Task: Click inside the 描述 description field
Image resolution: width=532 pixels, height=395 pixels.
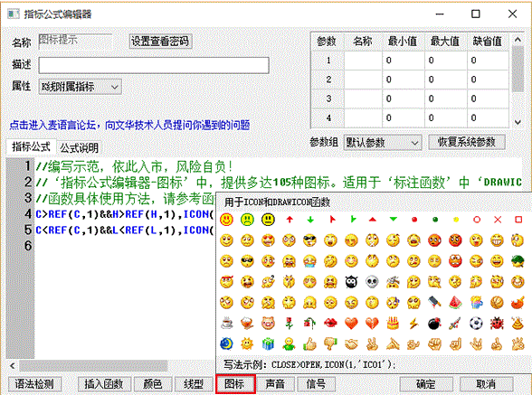Action: coord(154,65)
